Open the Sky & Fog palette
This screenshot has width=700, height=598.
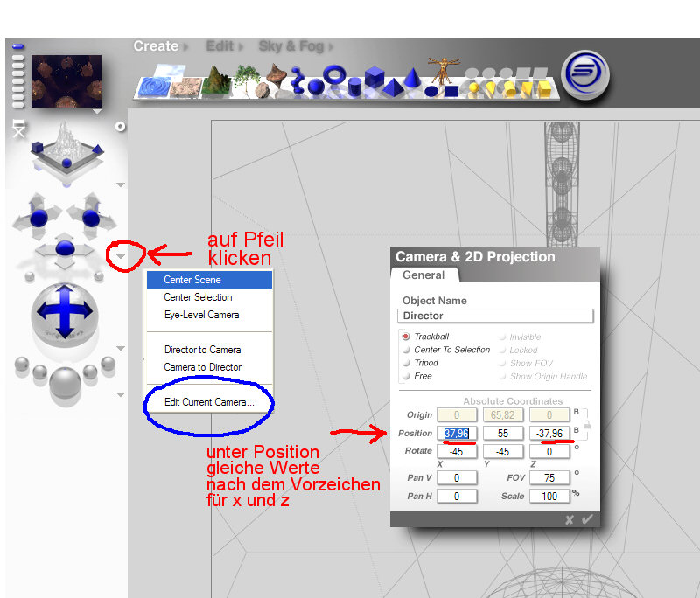[291, 46]
